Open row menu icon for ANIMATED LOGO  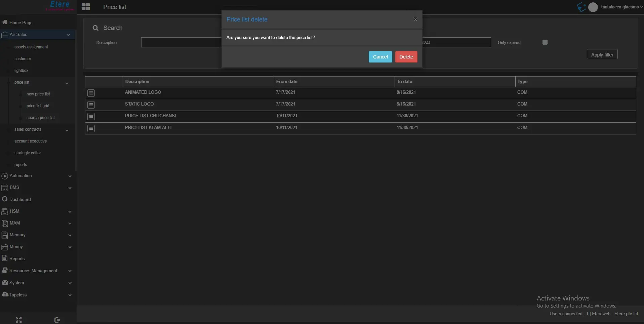[91, 93]
